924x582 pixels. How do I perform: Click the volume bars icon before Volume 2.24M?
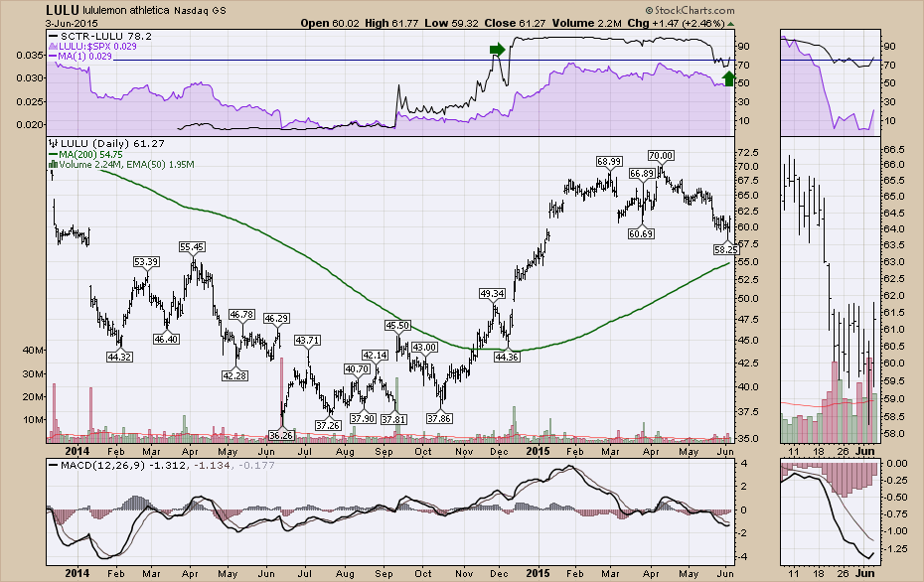click(54, 164)
